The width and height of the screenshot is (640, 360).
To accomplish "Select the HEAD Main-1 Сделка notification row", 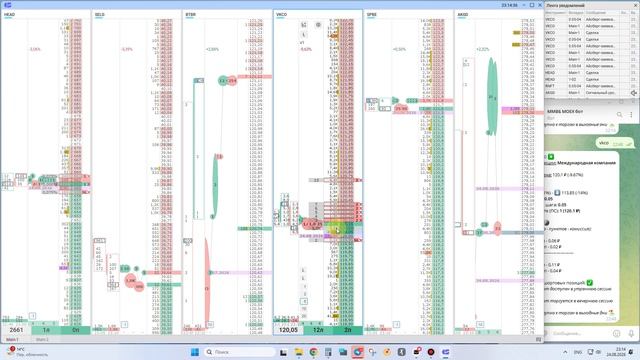I will [x=591, y=73].
